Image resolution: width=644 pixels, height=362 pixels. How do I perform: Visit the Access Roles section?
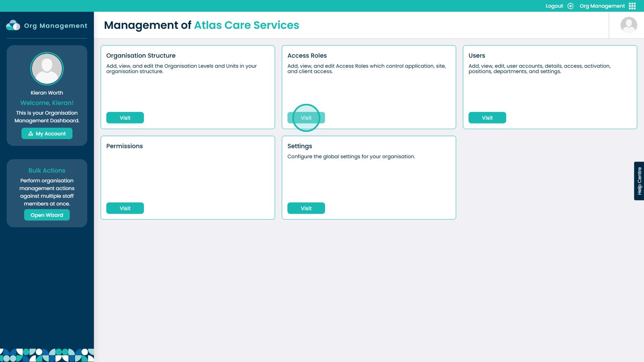[306, 118]
